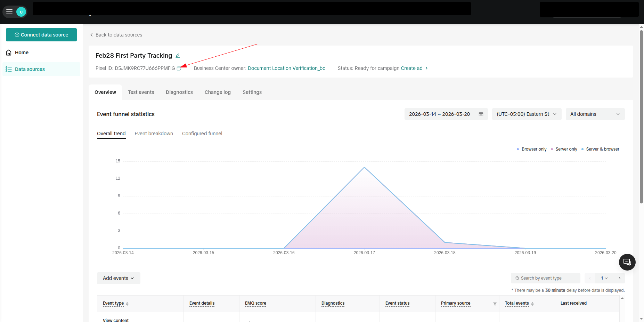The width and height of the screenshot is (644, 322).
Task: Go to the next page arrow
Action: 619,278
